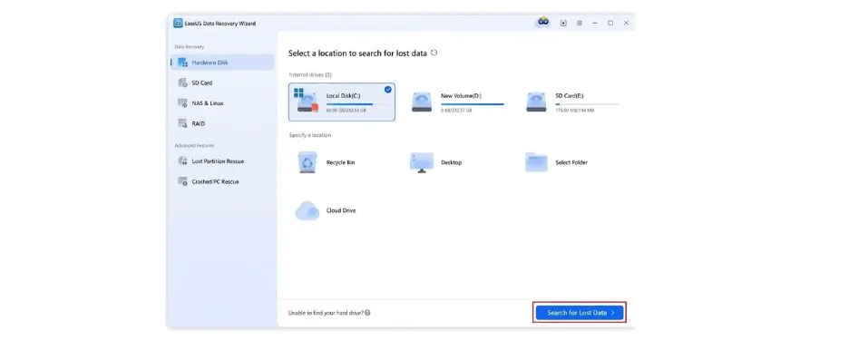Click the 'Advanced Features' sidebar heading
This screenshot has width=868, height=360.
pyautogui.click(x=194, y=146)
